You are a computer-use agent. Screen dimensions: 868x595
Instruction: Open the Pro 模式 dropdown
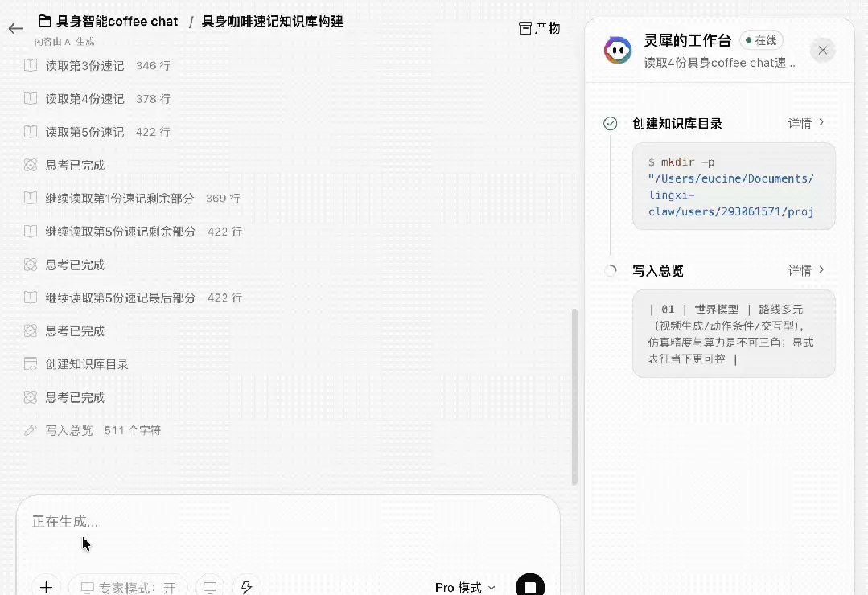(465, 587)
